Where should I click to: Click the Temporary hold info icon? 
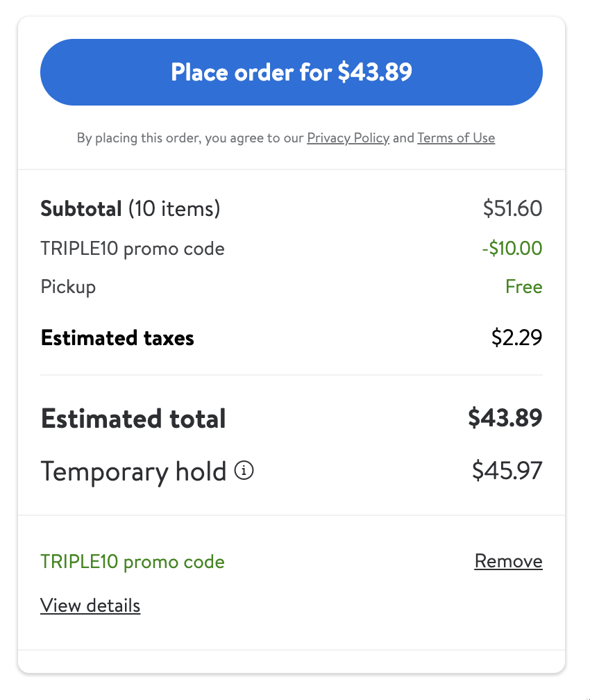tap(244, 472)
